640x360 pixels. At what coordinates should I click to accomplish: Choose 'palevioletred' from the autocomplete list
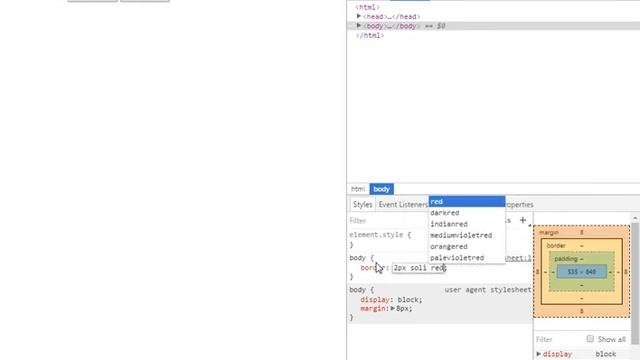(467, 258)
